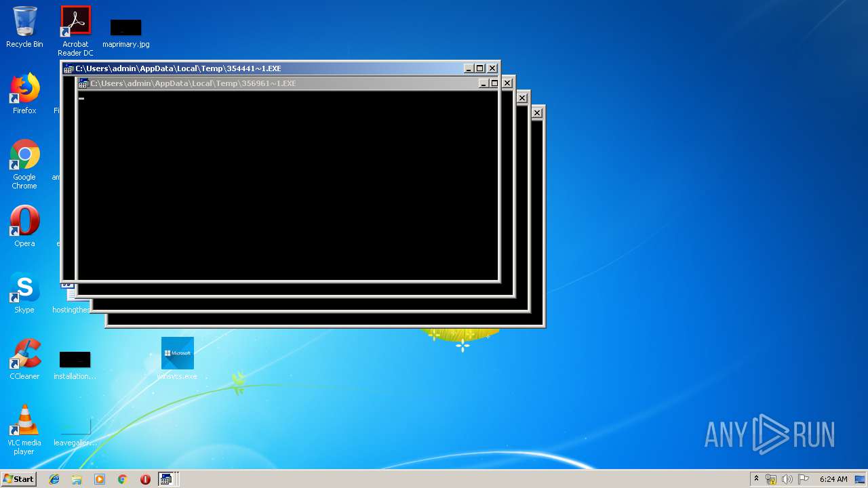Launch CCleaner from the desktop
868x488 pixels.
point(24,359)
